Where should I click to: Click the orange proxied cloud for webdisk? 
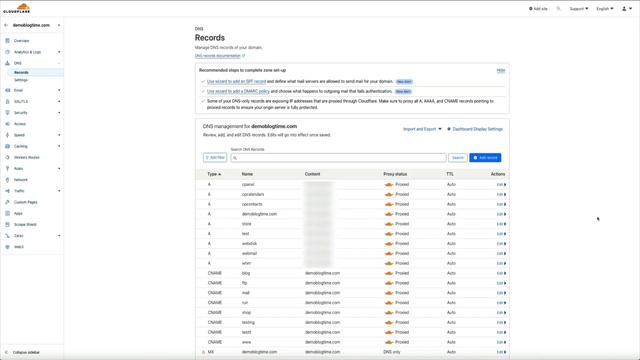point(389,244)
